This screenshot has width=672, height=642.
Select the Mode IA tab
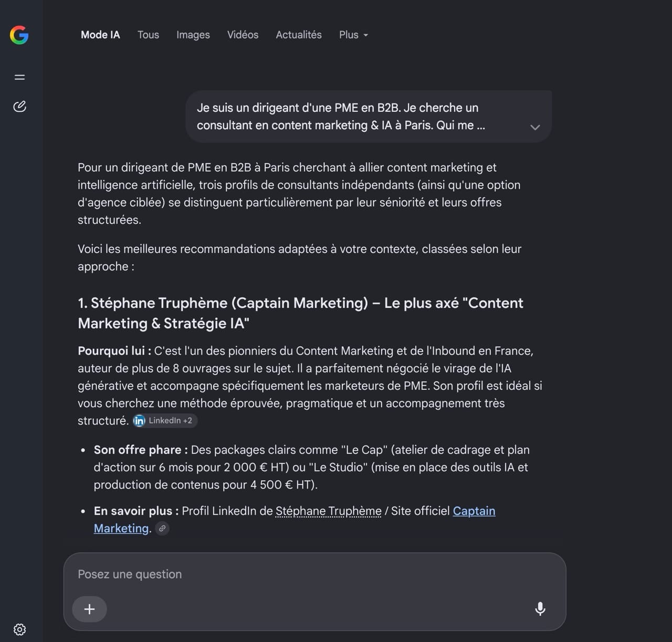coord(100,35)
